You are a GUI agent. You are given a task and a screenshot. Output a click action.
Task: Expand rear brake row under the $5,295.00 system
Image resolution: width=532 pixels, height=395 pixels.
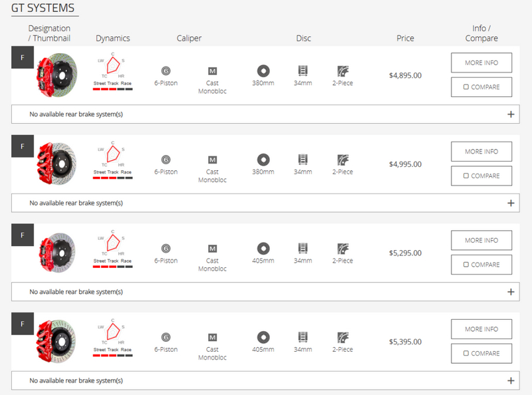coord(511,292)
